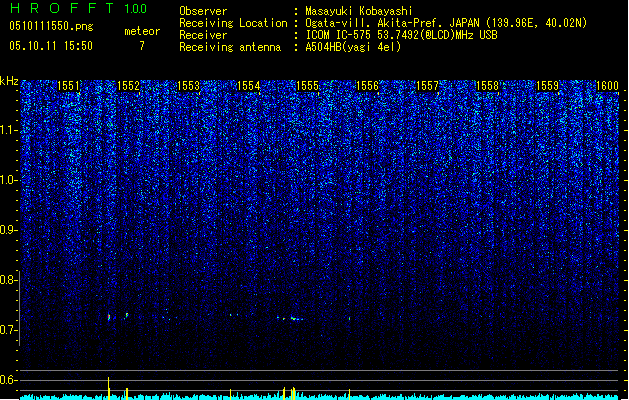Click the 1600 time marker
629x400 pixels.
click(x=607, y=86)
